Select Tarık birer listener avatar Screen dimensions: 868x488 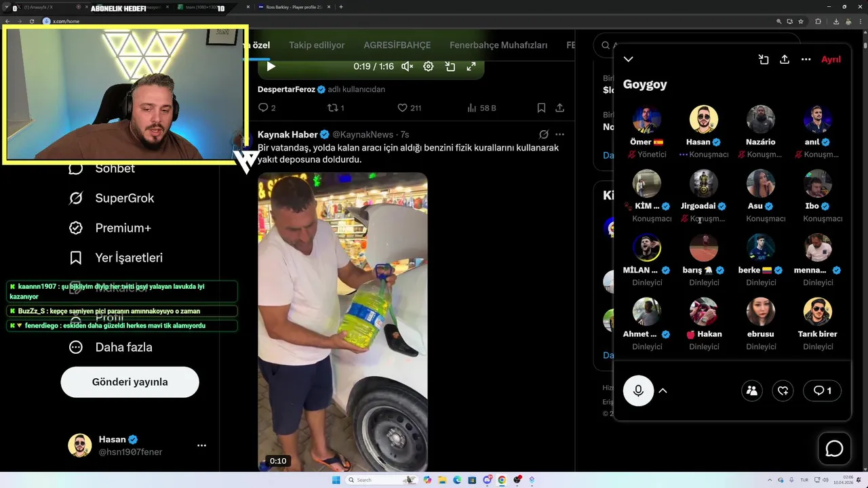pyautogui.click(x=818, y=311)
